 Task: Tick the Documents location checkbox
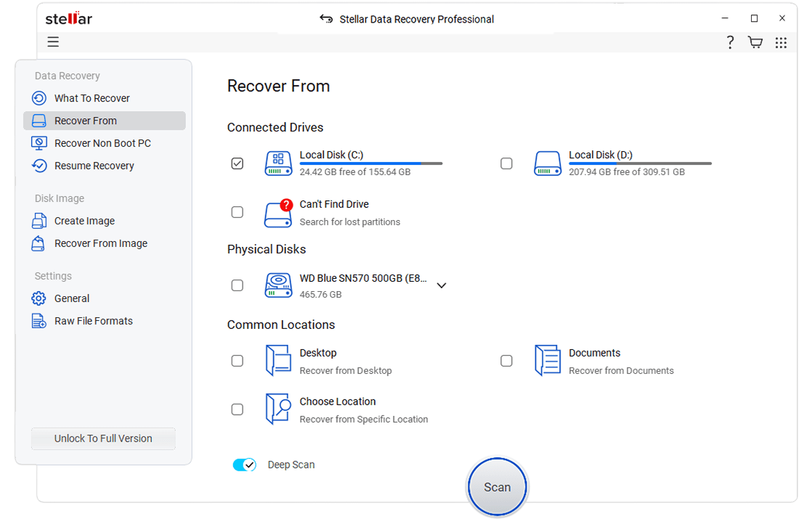506,361
